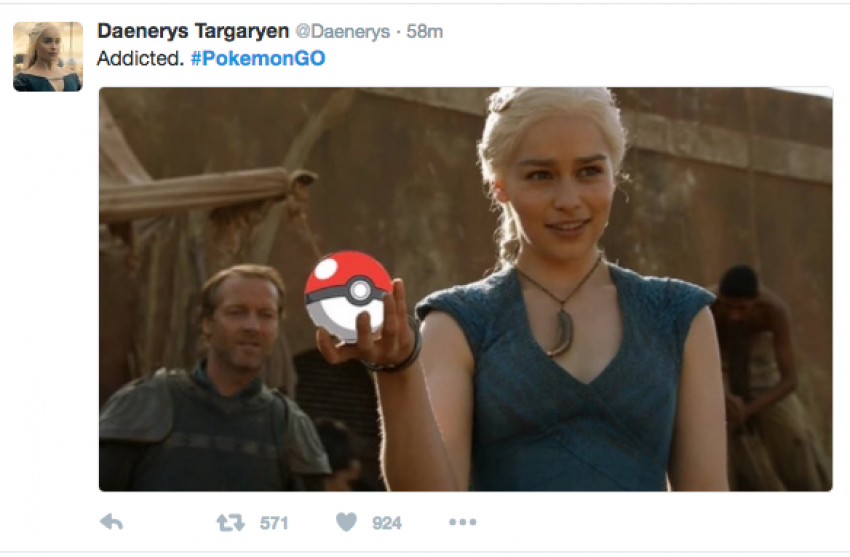
Task: Open the three-dot more options menu
Action: (462, 522)
